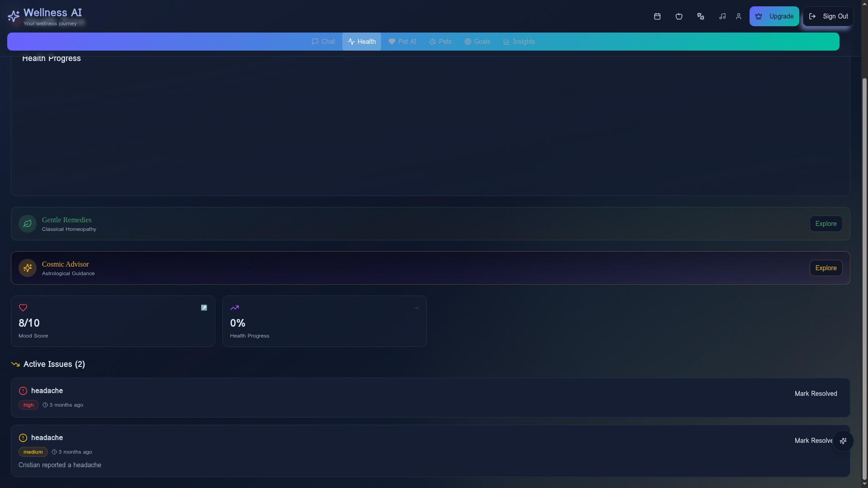868x488 pixels.
Task: Click the user profile icon
Action: tap(738, 16)
